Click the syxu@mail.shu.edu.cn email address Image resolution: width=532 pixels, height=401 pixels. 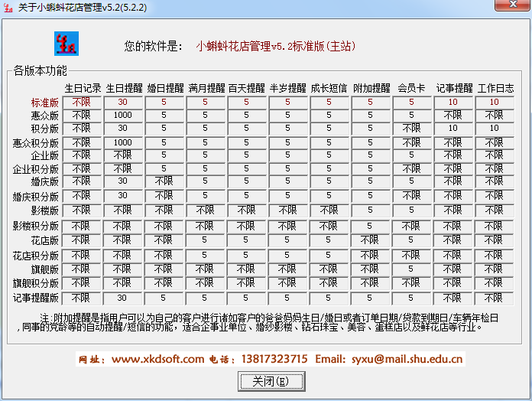click(x=406, y=359)
